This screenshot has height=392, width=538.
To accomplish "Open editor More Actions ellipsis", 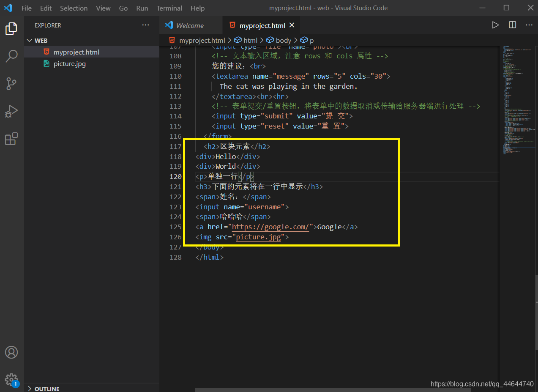I will (529, 25).
